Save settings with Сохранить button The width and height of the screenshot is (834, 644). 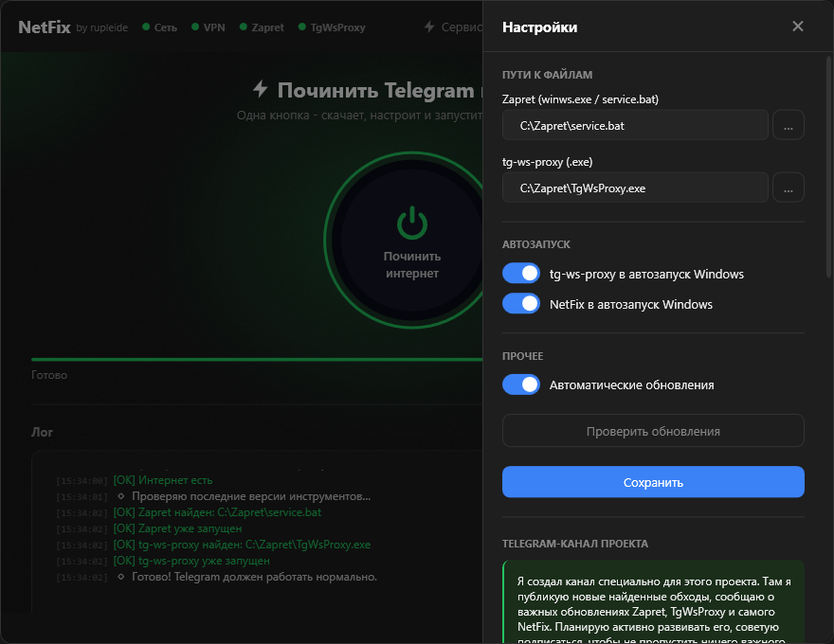coord(653,482)
